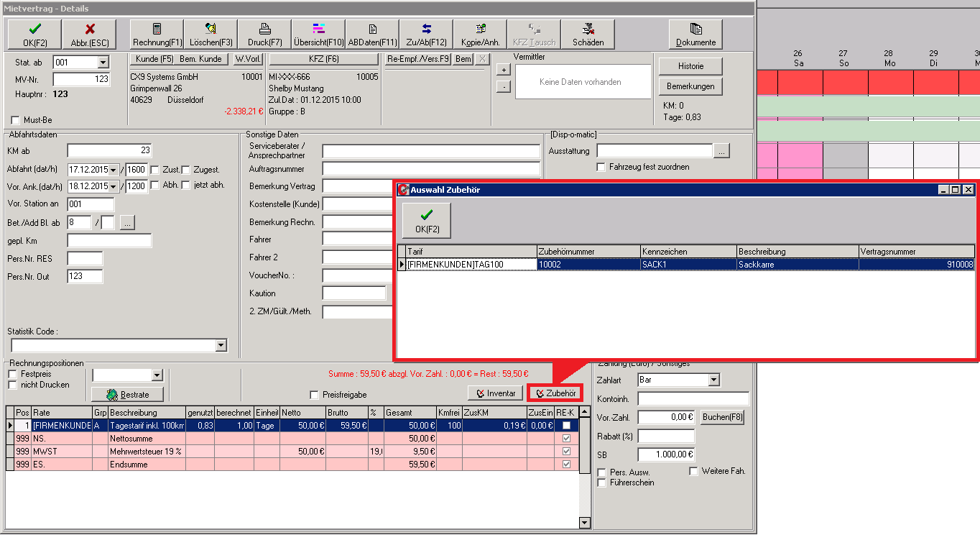Tick the jetzt abh. checkbox
Image resolution: width=980 pixels, height=535 pixels.
pyautogui.click(x=186, y=186)
